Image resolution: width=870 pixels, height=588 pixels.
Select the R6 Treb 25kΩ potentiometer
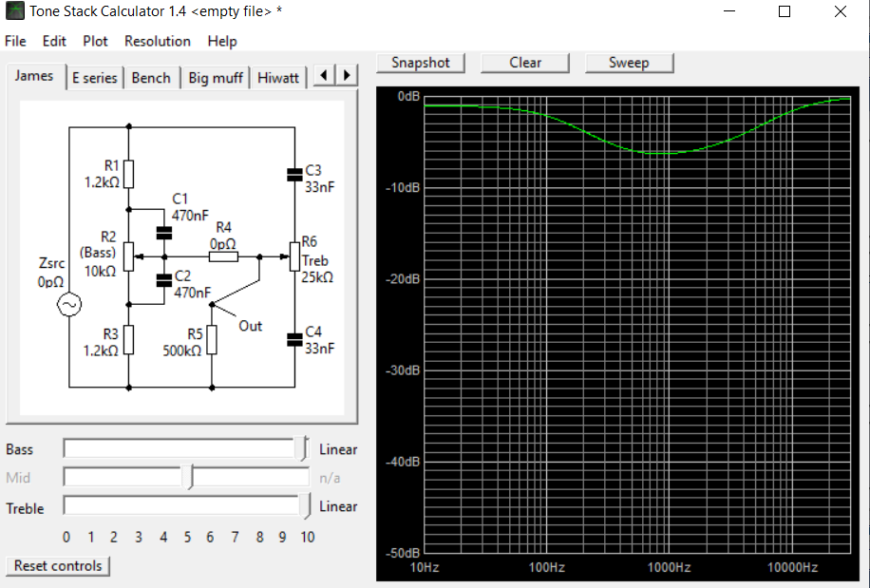(x=294, y=256)
